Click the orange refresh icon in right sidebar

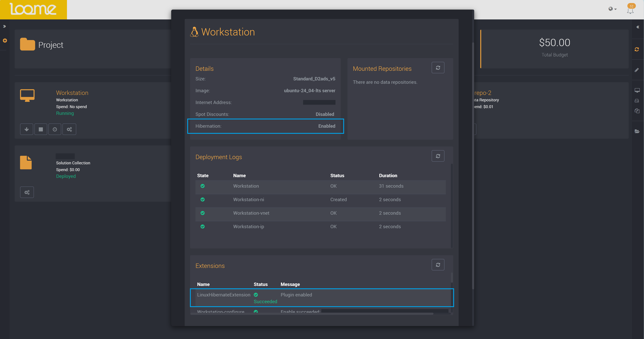[x=637, y=49]
